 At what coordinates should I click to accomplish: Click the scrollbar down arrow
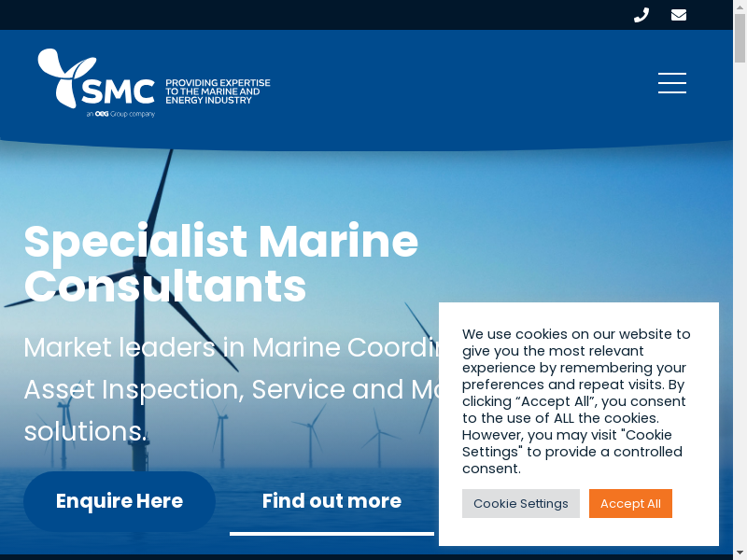[740, 553]
